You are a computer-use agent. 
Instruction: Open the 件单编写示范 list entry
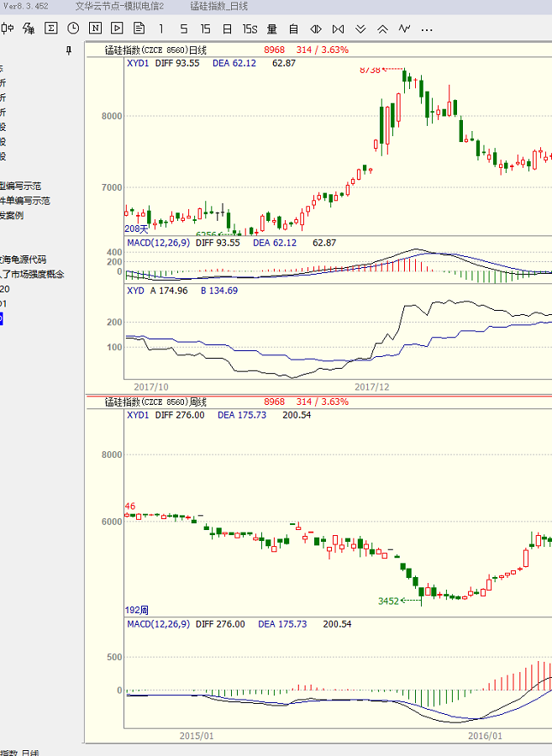[x=25, y=201]
